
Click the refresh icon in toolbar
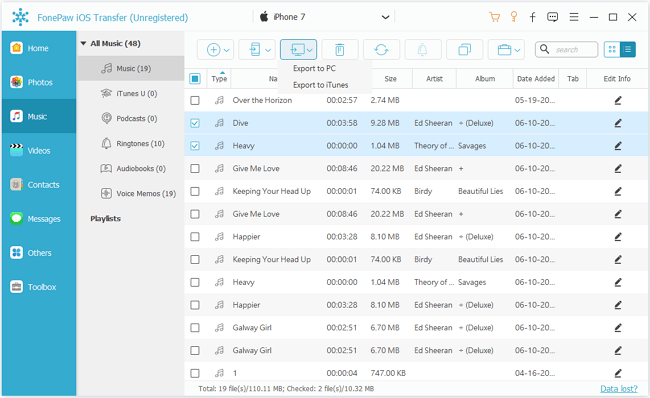tap(381, 50)
